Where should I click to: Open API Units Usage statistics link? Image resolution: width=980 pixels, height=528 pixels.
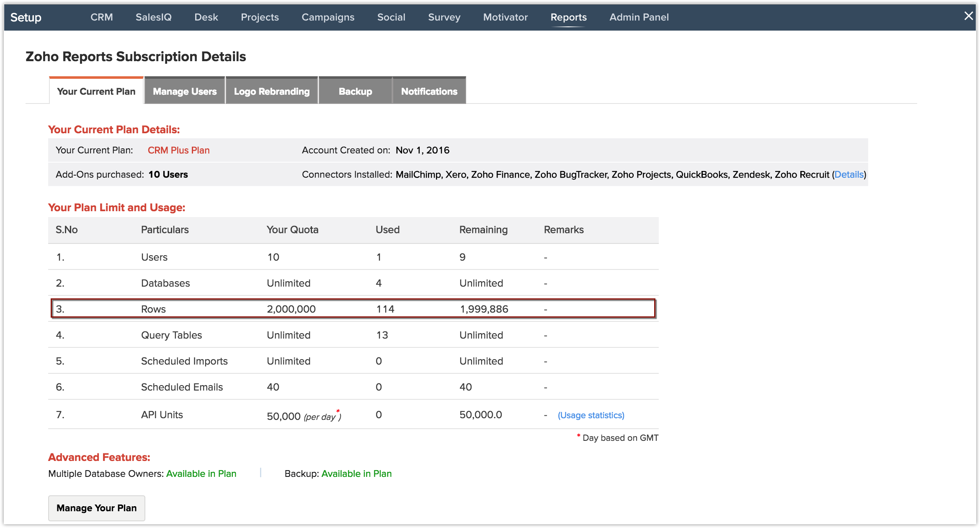(x=591, y=415)
